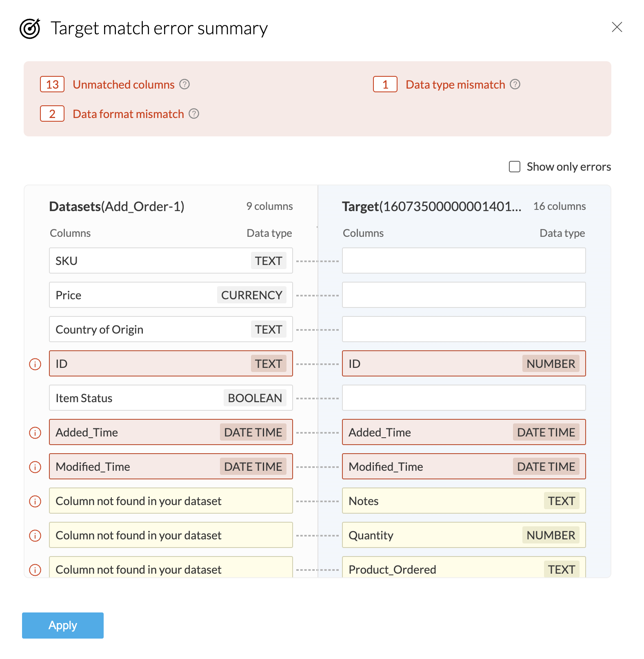Click info icon for the Notes row
644x659 pixels.
click(x=36, y=501)
